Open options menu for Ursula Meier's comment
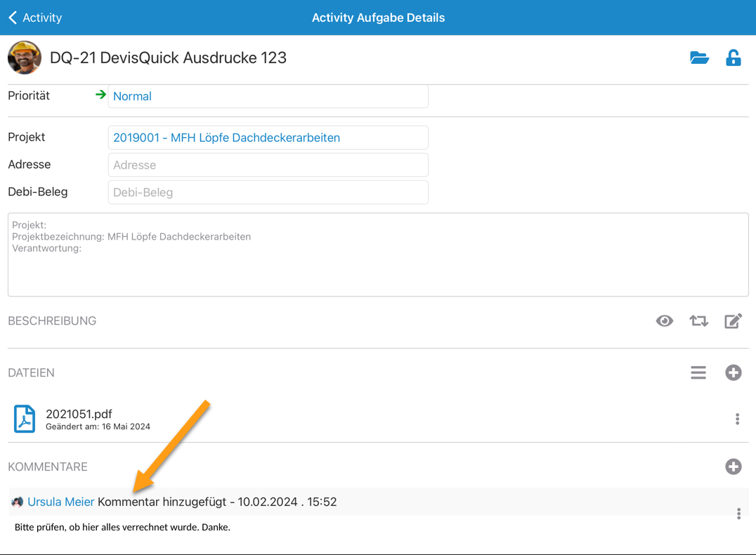The height and width of the screenshot is (555, 756). [738, 514]
